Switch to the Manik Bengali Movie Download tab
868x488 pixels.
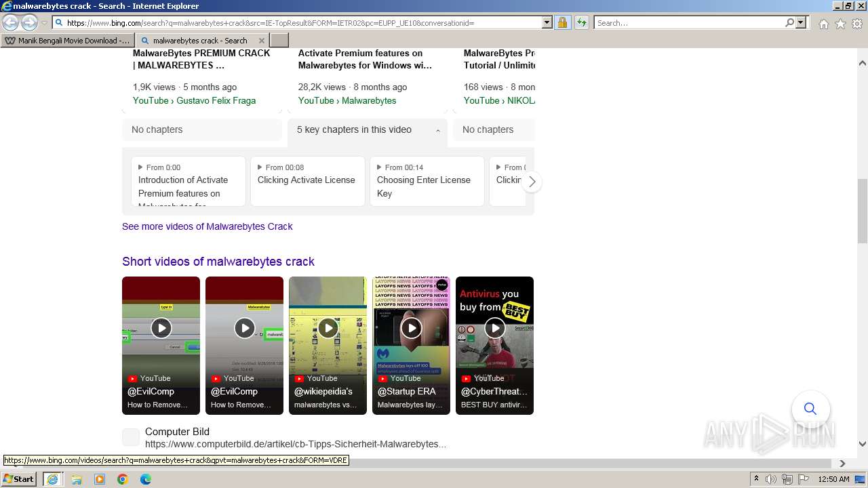(x=68, y=41)
